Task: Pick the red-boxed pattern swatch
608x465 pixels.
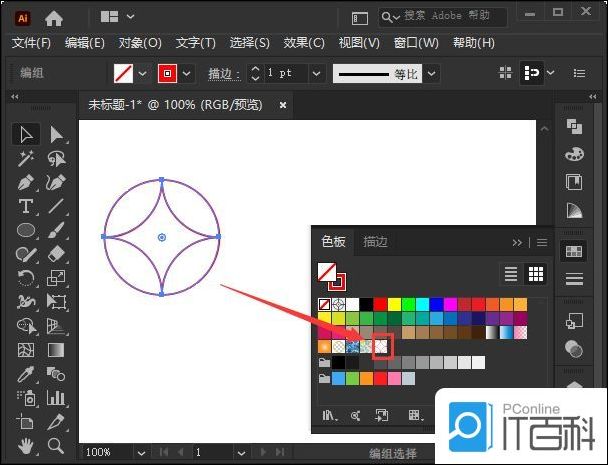Action: [381, 346]
